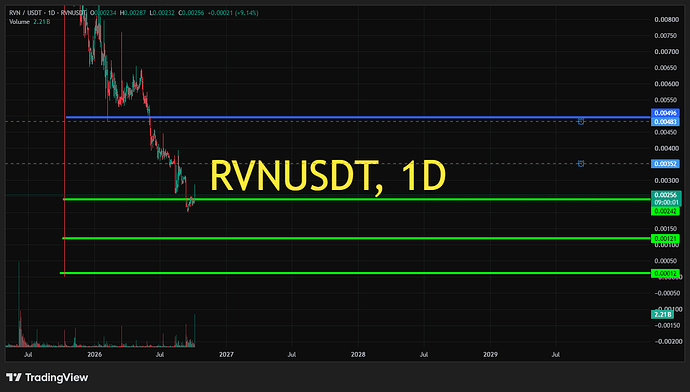Click the green 0.00012 price label
This screenshot has width=690, height=392.
[665, 274]
